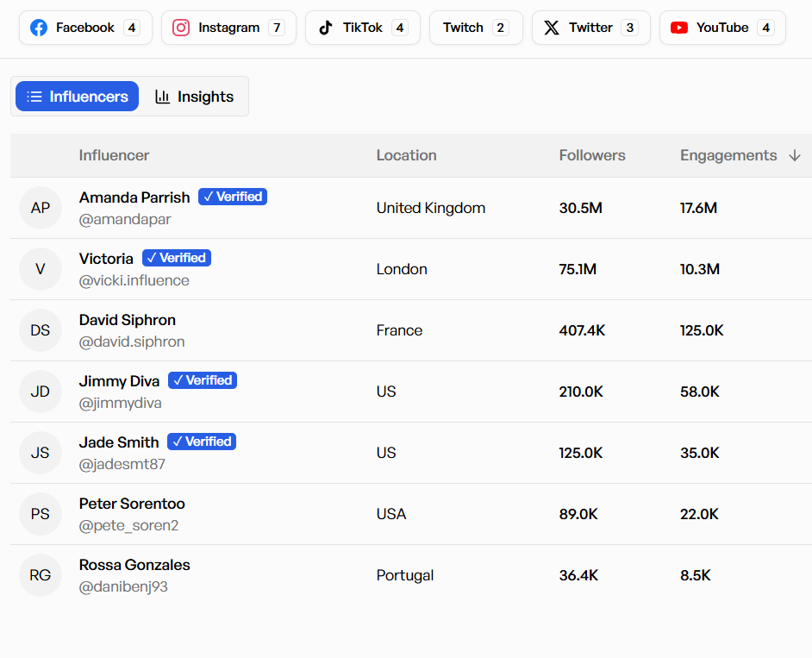Screen dimensions: 812x658
Task: Click the Engagements sort arrow icon
Action: pyautogui.click(x=795, y=155)
